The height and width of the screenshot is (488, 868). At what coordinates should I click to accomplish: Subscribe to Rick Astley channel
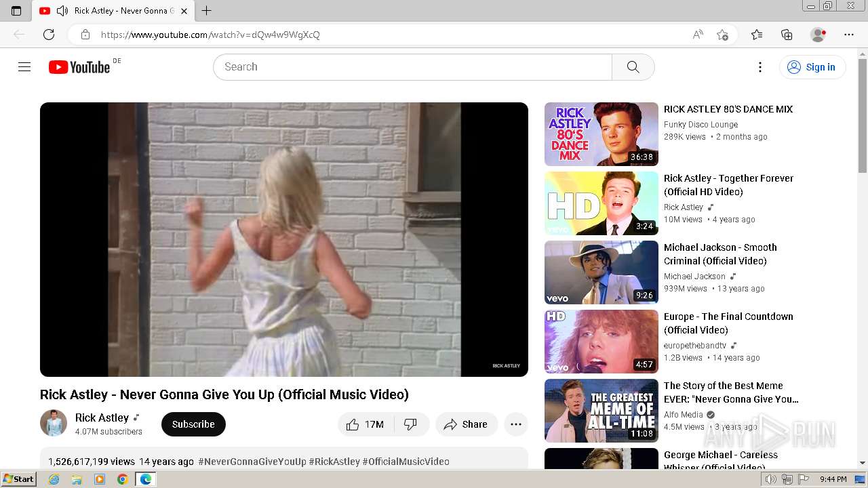click(x=193, y=424)
